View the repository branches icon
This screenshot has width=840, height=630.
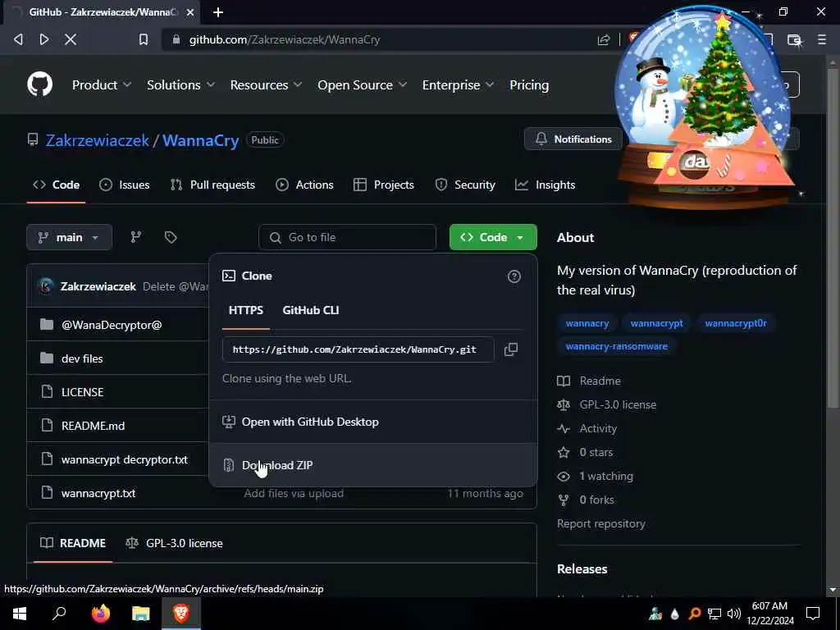[136, 237]
